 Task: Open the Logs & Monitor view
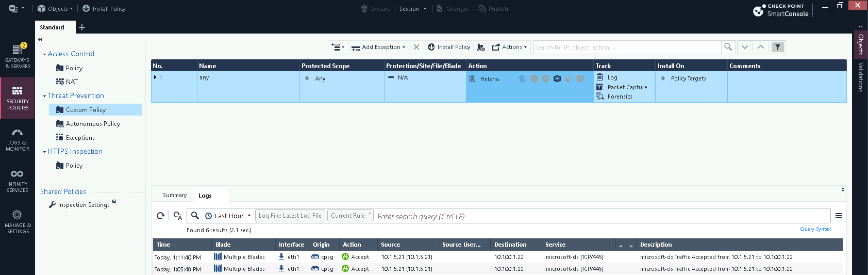(18, 139)
